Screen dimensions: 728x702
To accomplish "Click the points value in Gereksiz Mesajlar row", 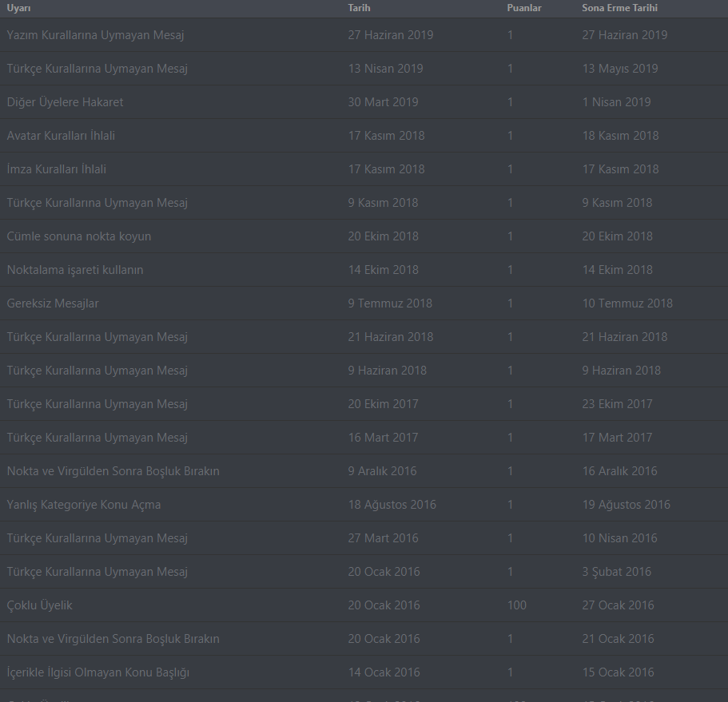I will click(x=511, y=303).
